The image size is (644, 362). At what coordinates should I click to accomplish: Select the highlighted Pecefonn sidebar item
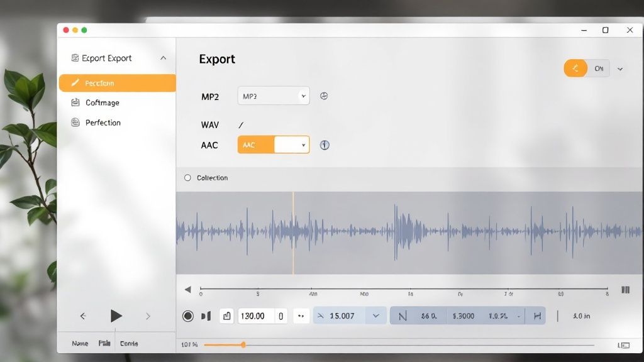click(x=118, y=83)
